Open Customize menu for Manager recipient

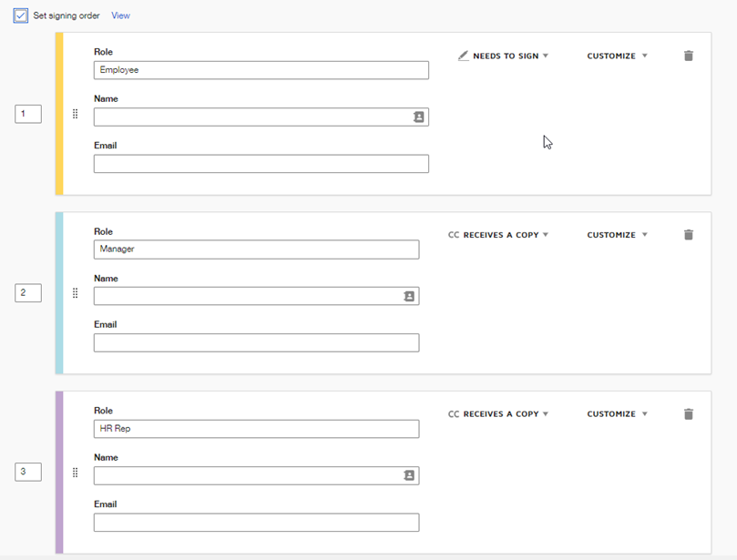coord(617,235)
